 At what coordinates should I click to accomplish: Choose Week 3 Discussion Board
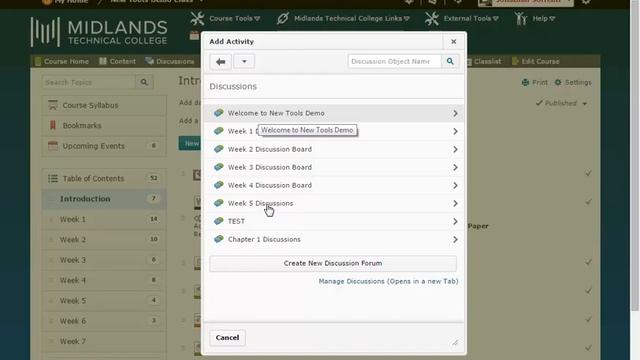[333, 167]
